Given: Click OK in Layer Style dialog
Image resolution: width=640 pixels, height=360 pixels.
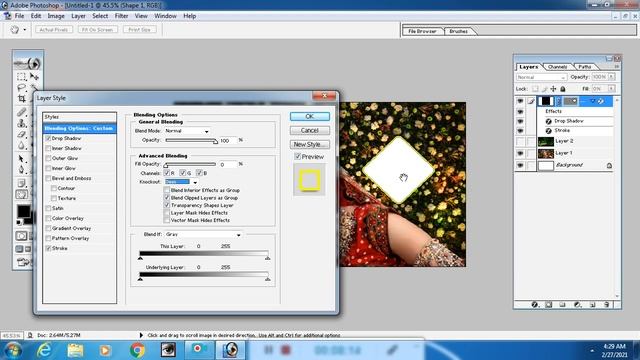Looking at the screenshot, I should (310, 116).
